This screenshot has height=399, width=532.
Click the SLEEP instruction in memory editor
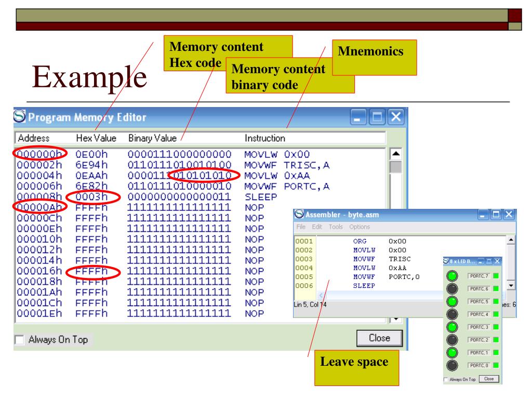[261, 197]
